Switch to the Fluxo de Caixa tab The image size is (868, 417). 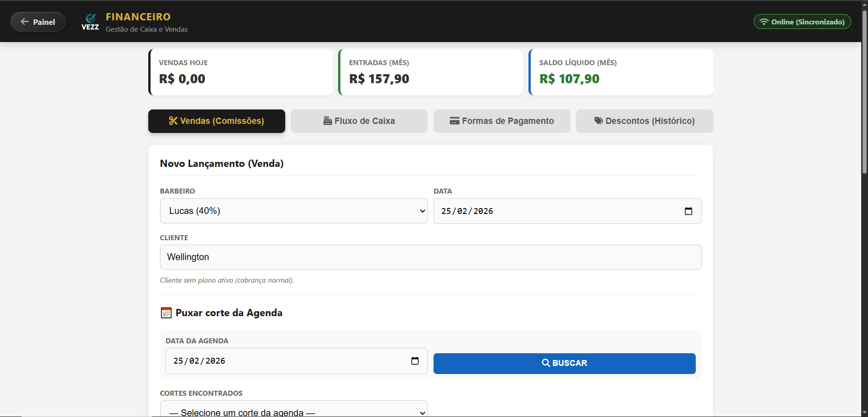pos(359,121)
